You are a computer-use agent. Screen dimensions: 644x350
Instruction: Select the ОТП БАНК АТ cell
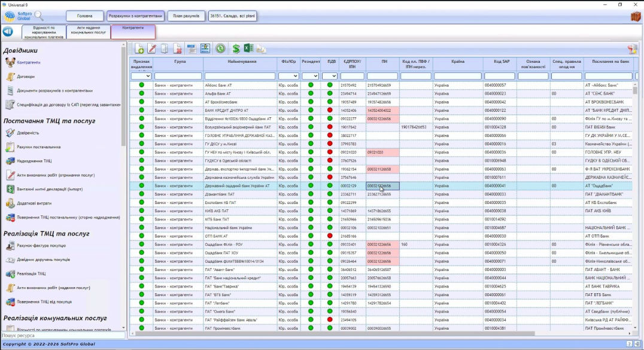pyautogui.click(x=240, y=236)
